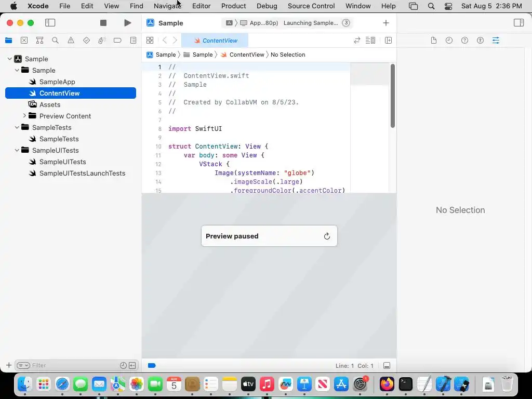Click the code minimap
532x399 pixels.
click(369, 127)
